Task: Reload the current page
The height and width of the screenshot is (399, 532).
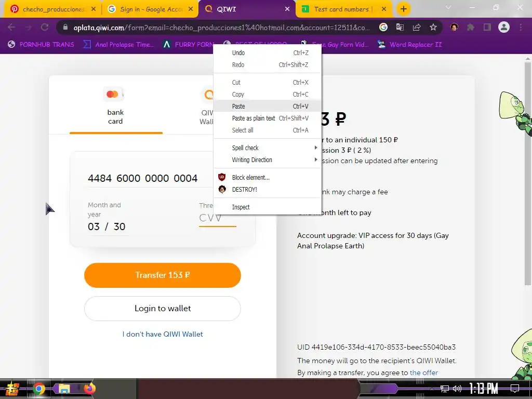Action: [x=45, y=27]
